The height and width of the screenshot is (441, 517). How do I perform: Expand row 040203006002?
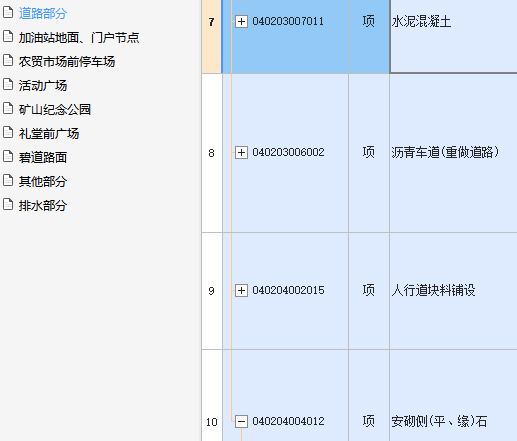[241, 153]
